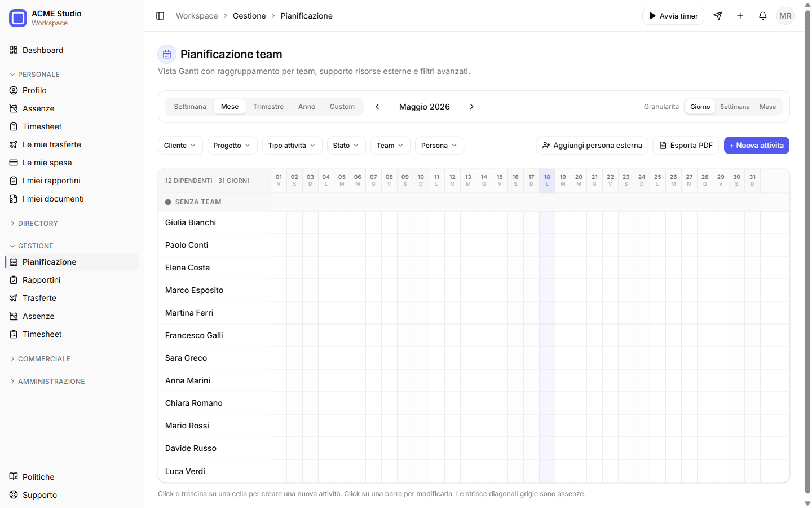Go to next month arrow
The height and width of the screenshot is (508, 812).
[x=472, y=107]
